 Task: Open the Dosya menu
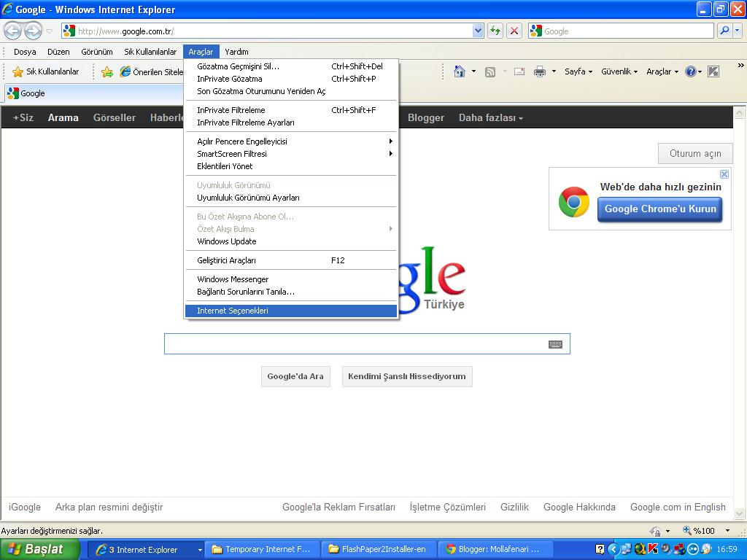25,52
